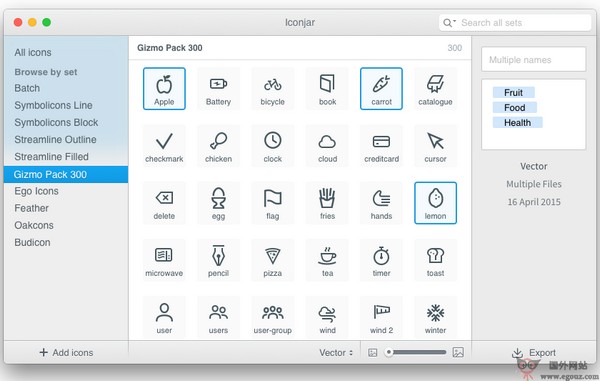Click the Add icons button
This screenshot has height=381, width=600.
tap(66, 352)
